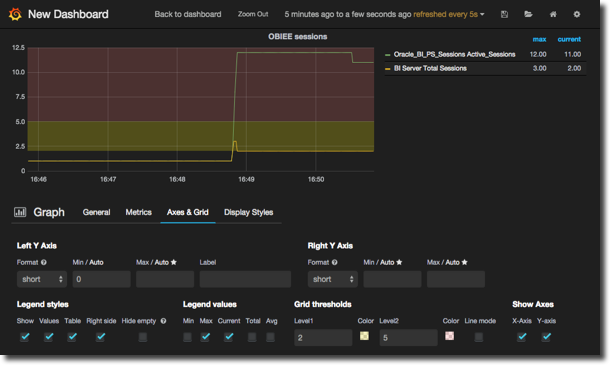Click the 2.00 current value for BI Server
The width and height of the screenshot is (610, 365).
pyautogui.click(x=574, y=68)
